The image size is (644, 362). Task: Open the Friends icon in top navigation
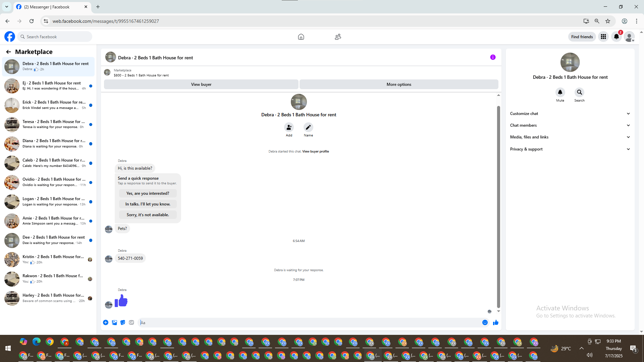(x=338, y=37)
